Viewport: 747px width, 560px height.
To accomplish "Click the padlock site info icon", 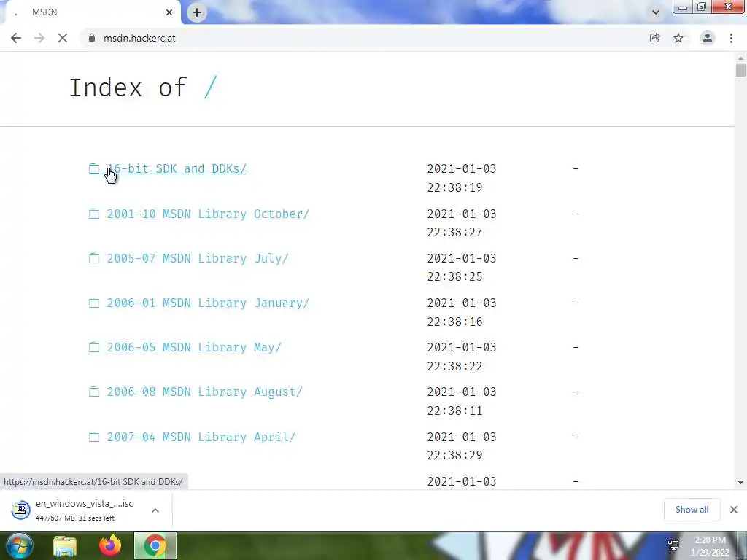I will [92, 38].
